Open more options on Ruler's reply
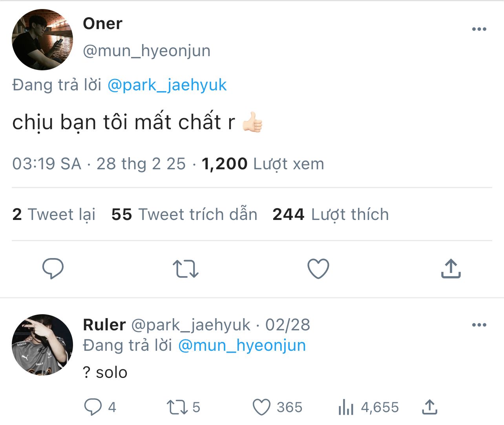504x425 pixels. [479, 325]
